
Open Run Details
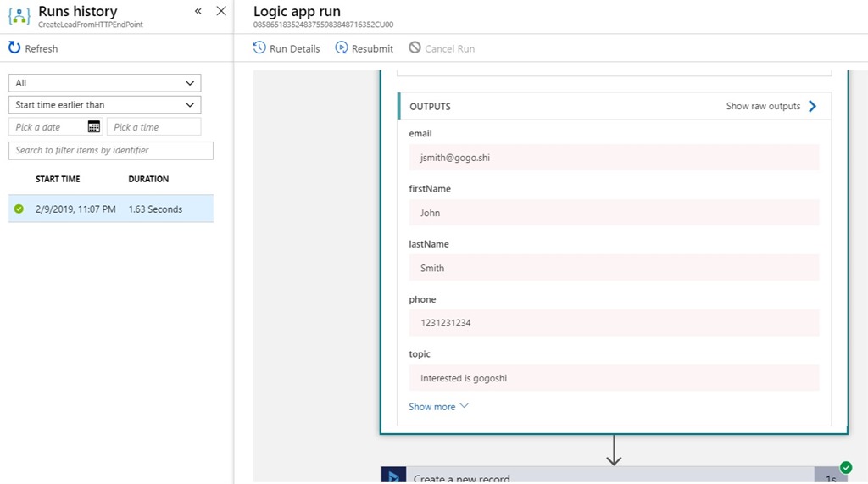tap(287, 48)
